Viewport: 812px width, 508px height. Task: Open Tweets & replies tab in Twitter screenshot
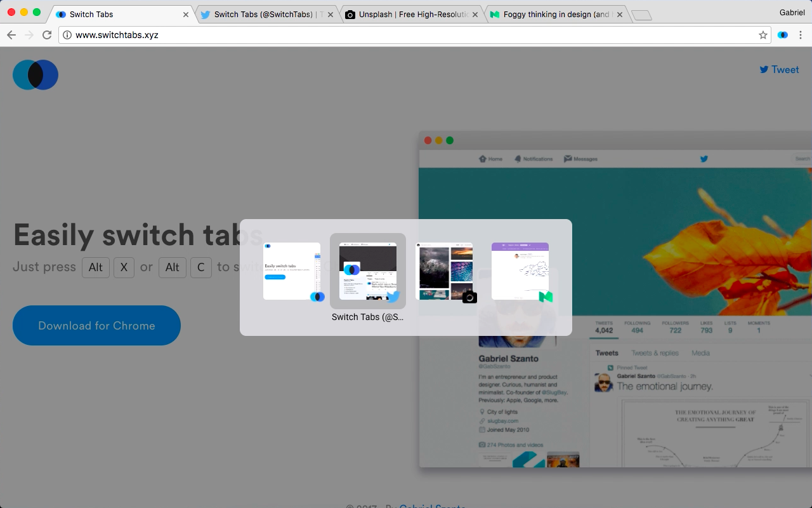[x=655, y=353]
